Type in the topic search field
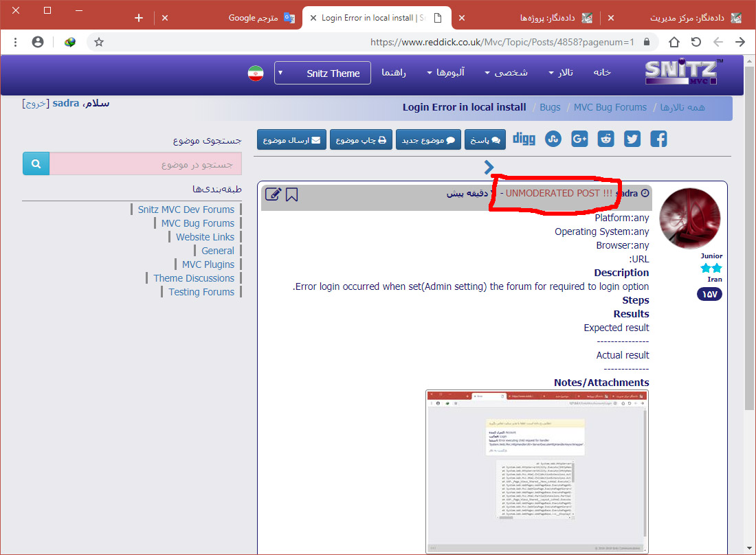This screenshot has height=555, width=756. [x=146, y=164]
